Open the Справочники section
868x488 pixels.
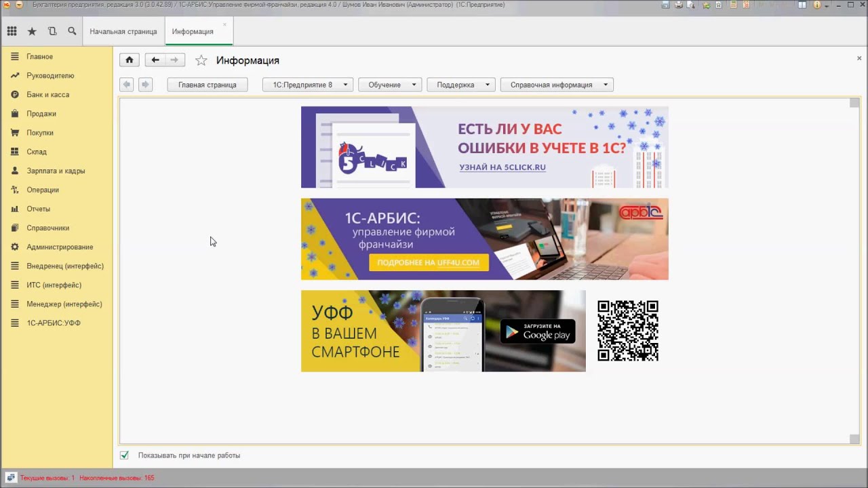[x=56, y=228]
